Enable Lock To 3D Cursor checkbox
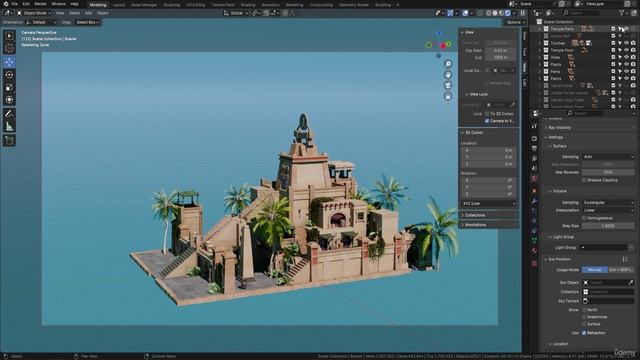Screen dimensions: 640x360 487,114
